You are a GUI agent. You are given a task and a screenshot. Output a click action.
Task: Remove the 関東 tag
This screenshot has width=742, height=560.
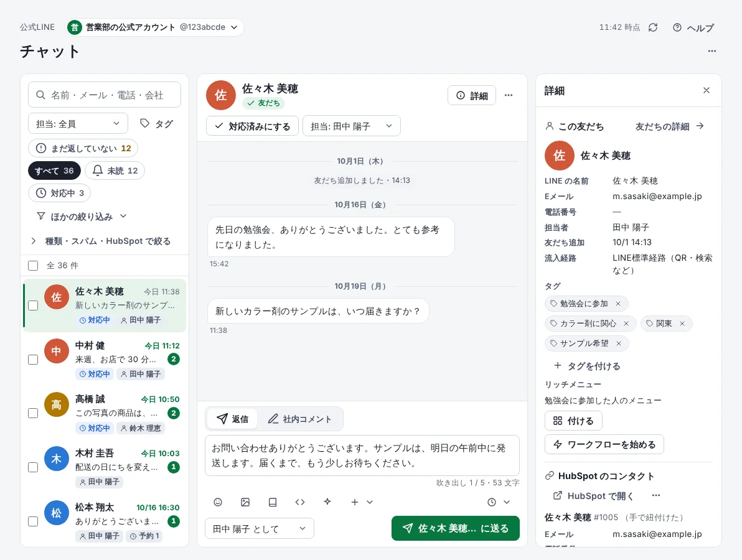point(682,324)
